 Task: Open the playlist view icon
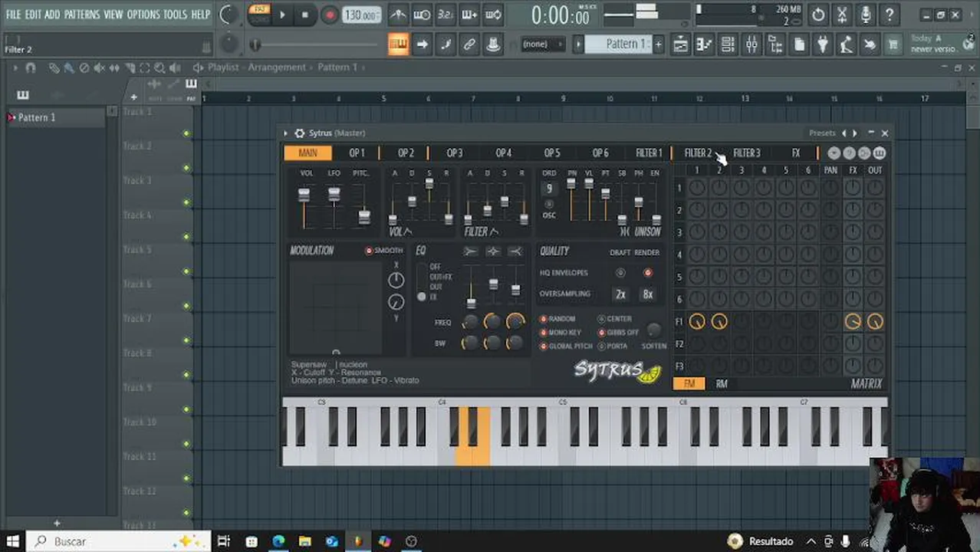click(680, 44)
